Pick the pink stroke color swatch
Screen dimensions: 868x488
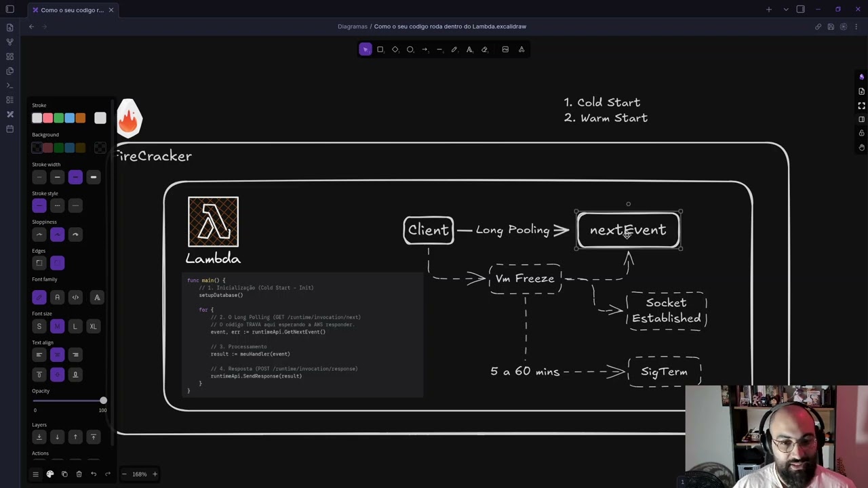47,118
